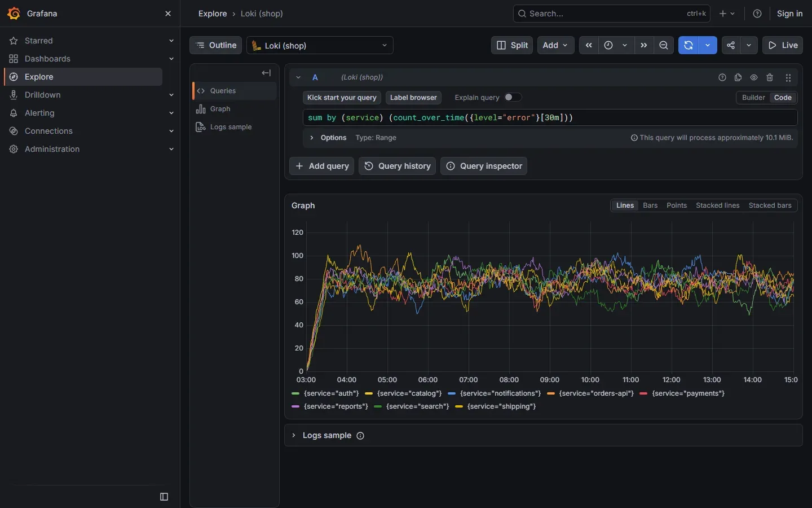This screenshot has height=508, width=812.
Task: Duplicate query A
Action: (738, 77)
